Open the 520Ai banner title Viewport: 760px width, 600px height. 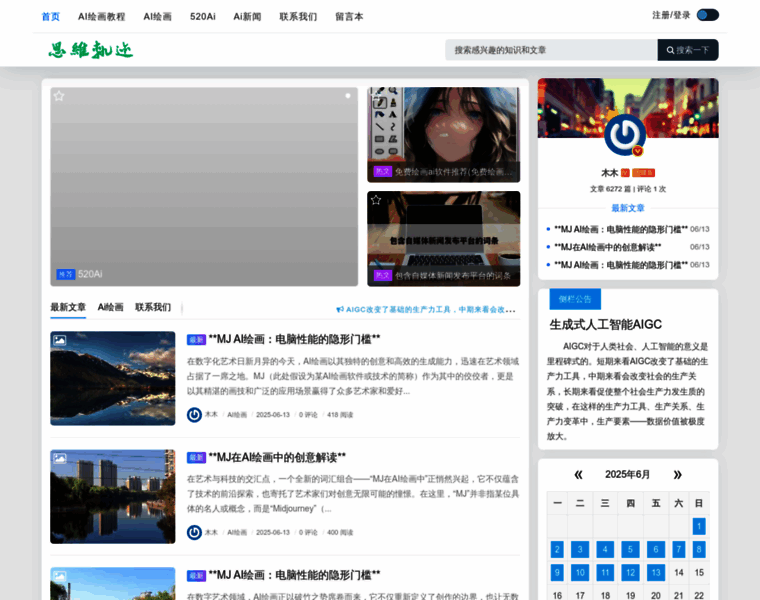point(90,274)
